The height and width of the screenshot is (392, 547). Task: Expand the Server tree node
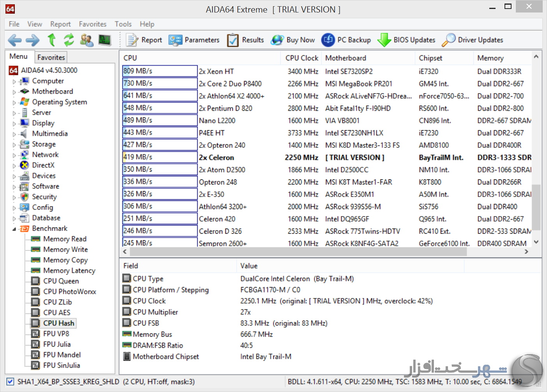tap(14, 113)
